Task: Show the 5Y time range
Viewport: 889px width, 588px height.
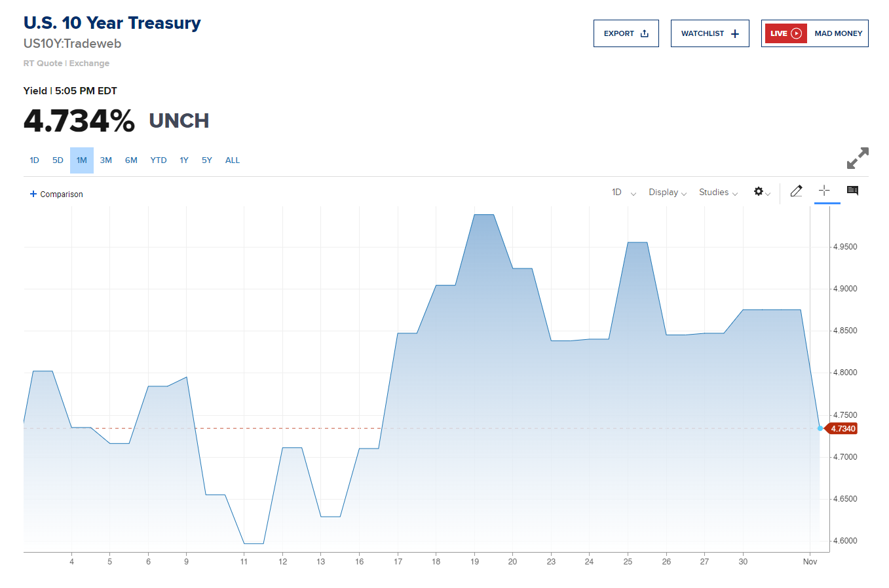Action: coord(207,160)
